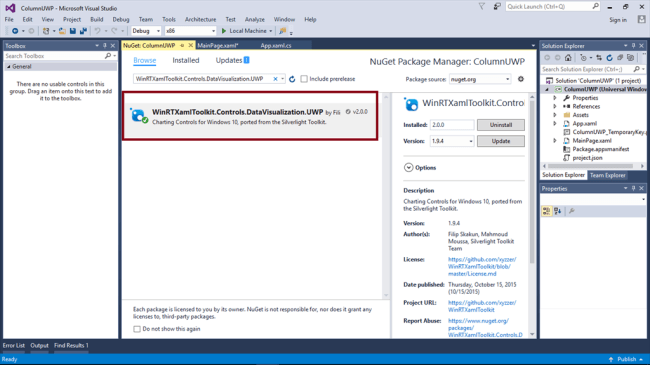Open the Project URL link

[x=482, y=306]
